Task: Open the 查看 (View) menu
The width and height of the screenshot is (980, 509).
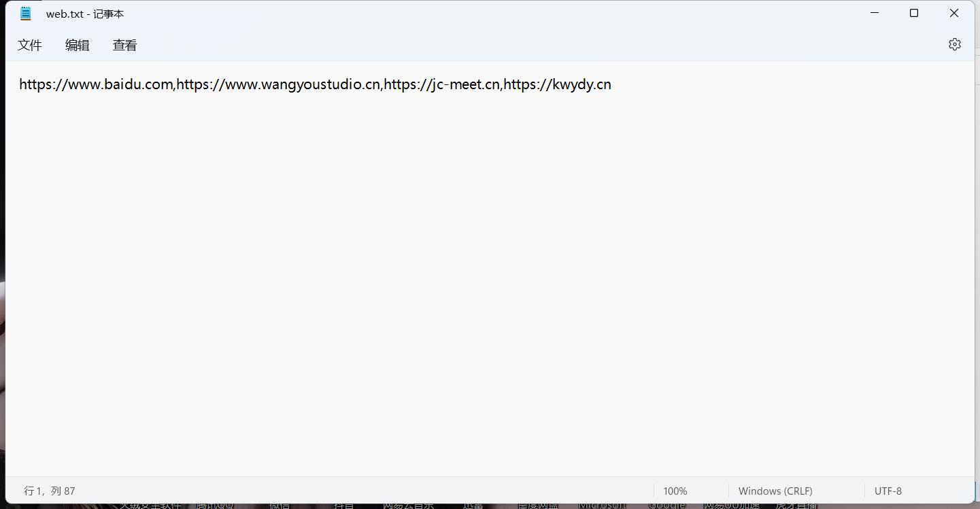Action: pyautogui.click(x=125, y=45)
